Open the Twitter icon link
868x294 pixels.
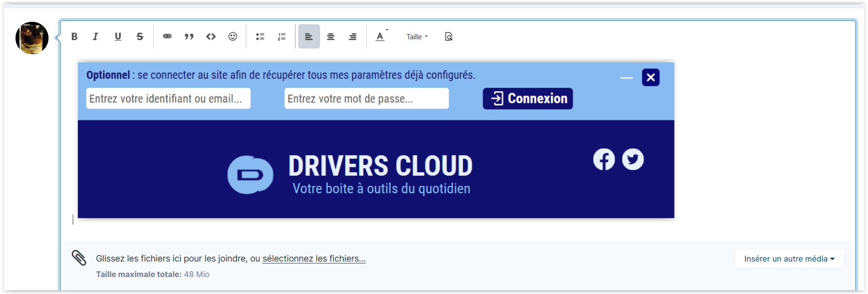click(x=633, y=159)
